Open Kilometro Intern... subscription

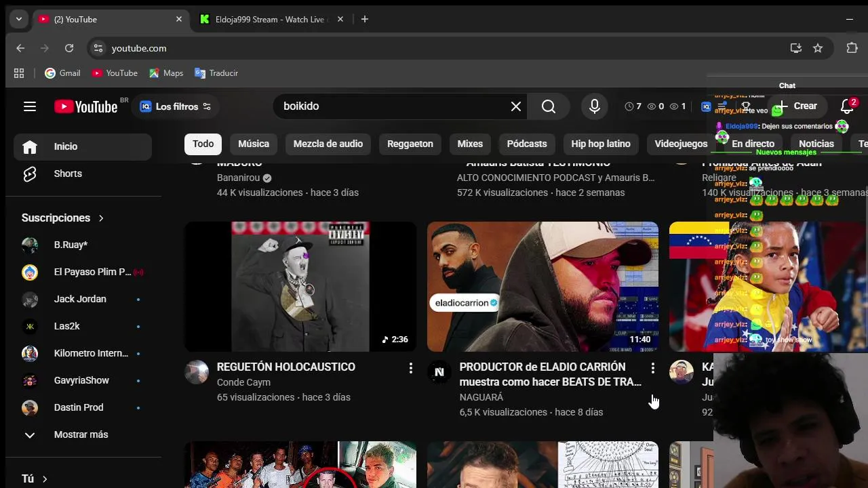pos(83,353)
